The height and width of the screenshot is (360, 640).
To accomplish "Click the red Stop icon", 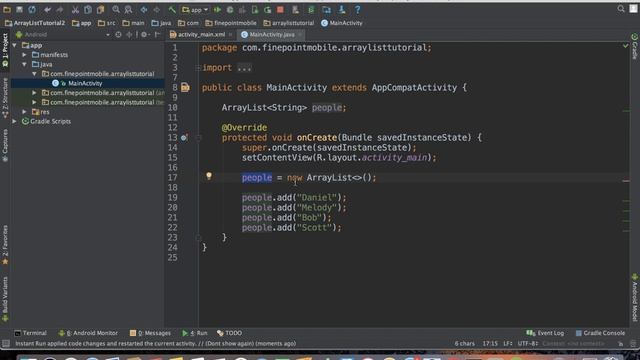I will (280, 9).
